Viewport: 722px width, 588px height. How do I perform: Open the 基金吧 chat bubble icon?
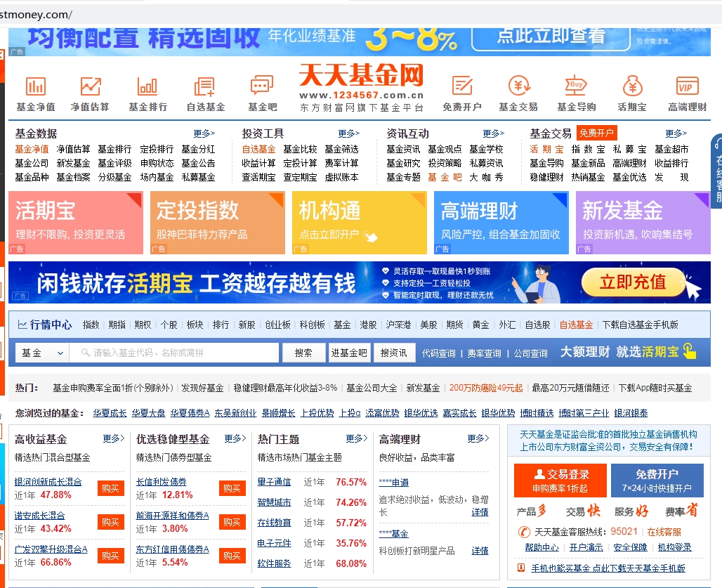pyautogui.click(x=261, y=86)
